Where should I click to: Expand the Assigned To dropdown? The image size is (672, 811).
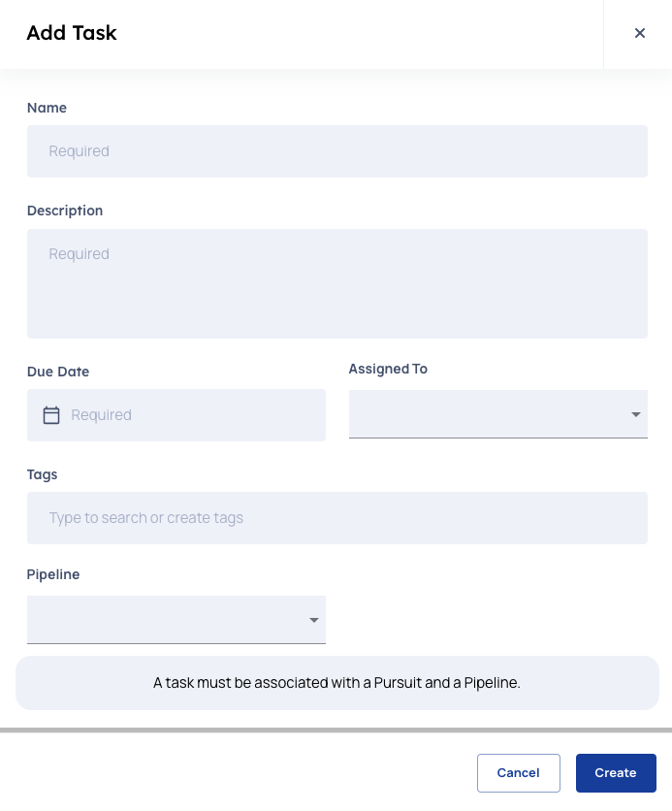pyautogui.click(x=497, y=414)
